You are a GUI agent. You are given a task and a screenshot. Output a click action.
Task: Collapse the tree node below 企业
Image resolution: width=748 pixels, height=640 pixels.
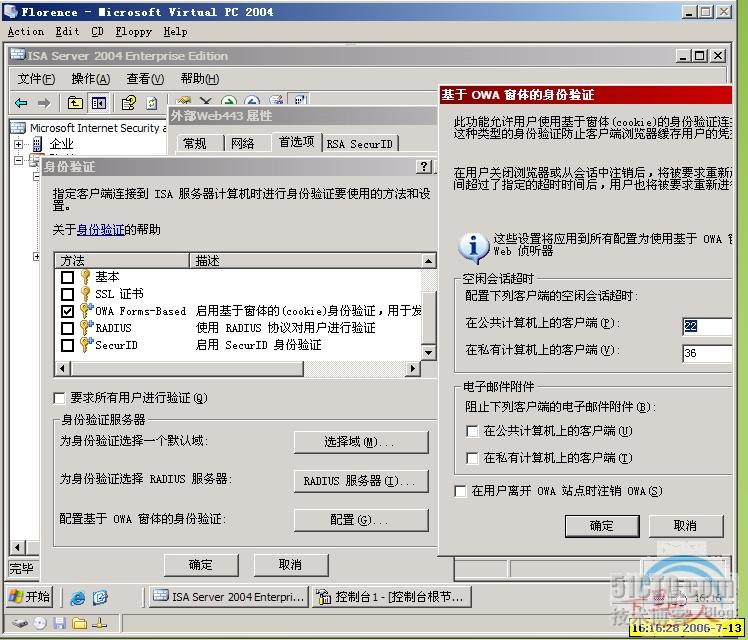[18, 160]
